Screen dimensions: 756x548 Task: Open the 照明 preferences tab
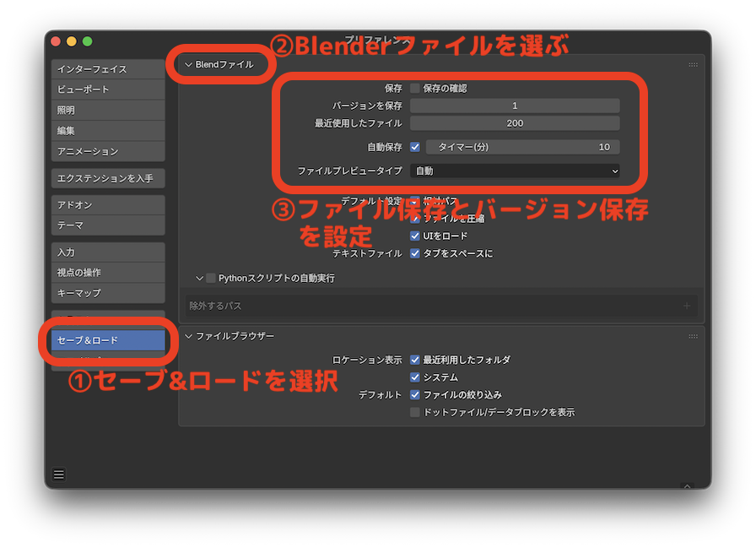tap(108, 110)
